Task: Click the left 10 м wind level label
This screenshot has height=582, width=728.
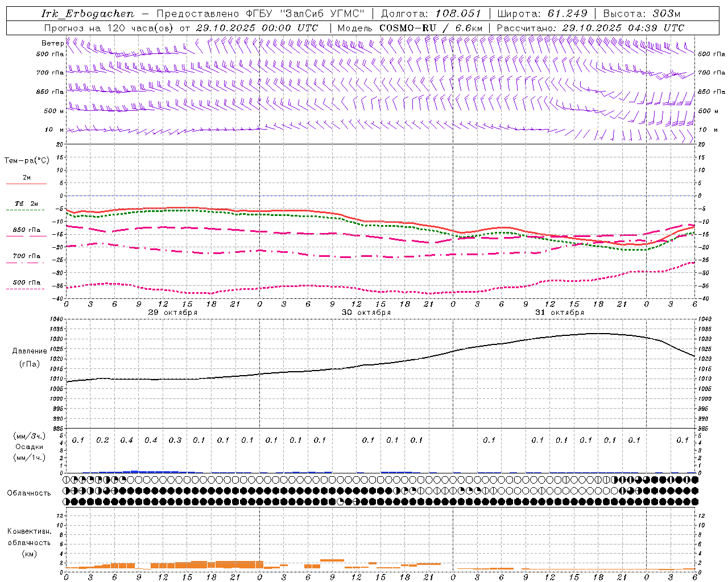Action: point(54,130)
